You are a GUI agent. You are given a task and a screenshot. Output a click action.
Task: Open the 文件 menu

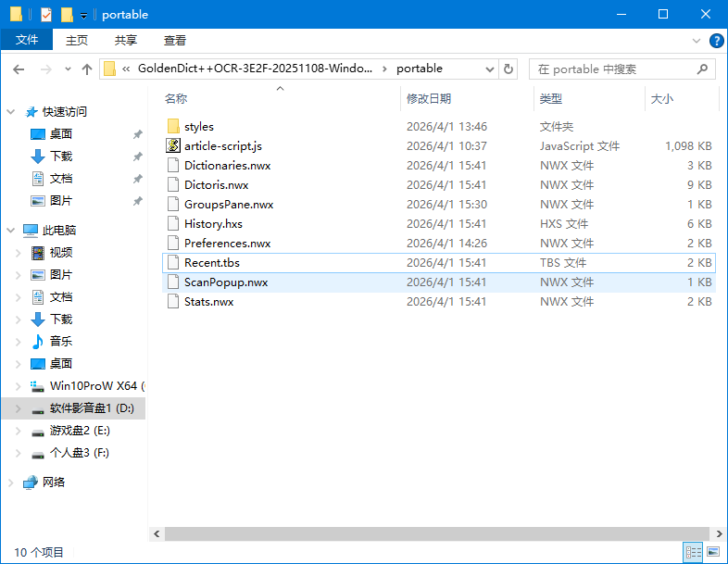27,40
